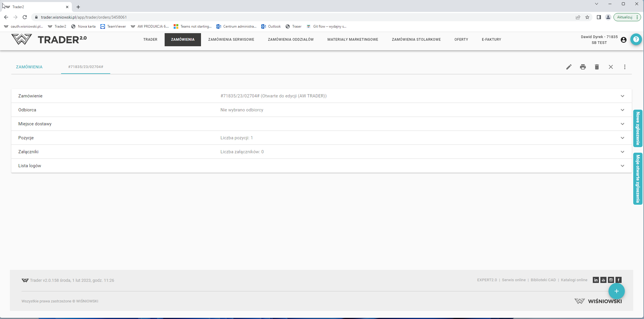Expand the Pozycje section chevron
644x319 pixels.
(x=622, y=138)
